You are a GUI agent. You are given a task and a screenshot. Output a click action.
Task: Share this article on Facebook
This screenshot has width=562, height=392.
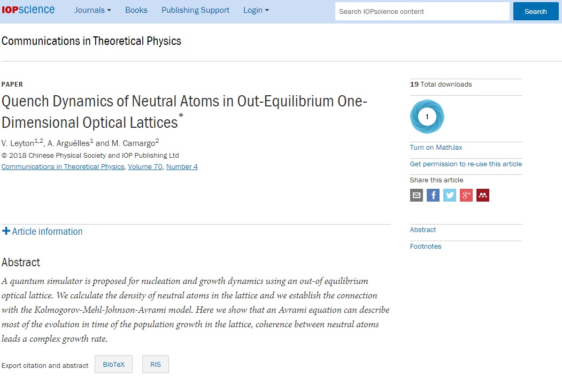pyautogui.click(x=433, y=195)
